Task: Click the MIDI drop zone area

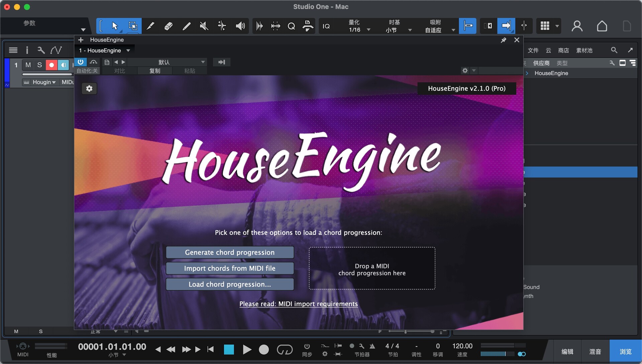Action: [372, 268]
